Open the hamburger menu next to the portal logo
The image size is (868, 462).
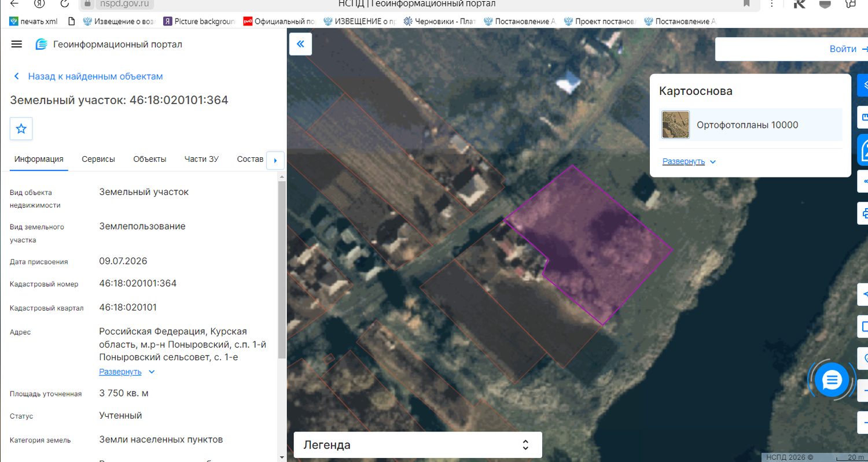(16, 44)
